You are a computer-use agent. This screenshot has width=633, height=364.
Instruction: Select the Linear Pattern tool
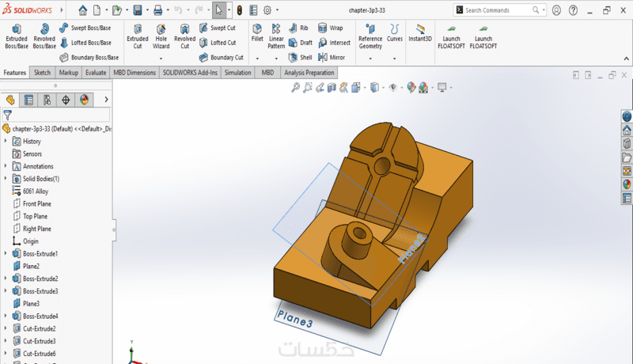pos(276,36)
